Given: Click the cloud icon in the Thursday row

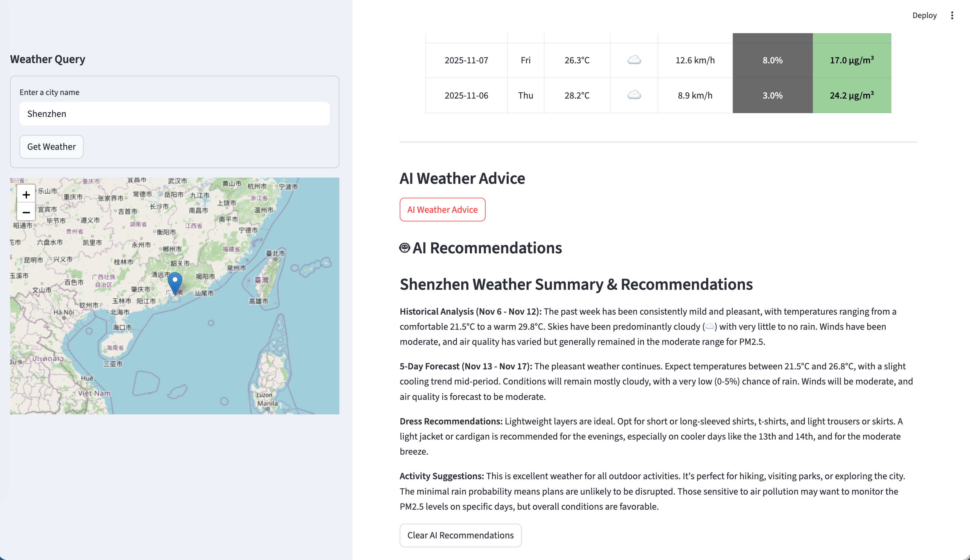Looking at the screenshot, I should [x=634, y=95].
